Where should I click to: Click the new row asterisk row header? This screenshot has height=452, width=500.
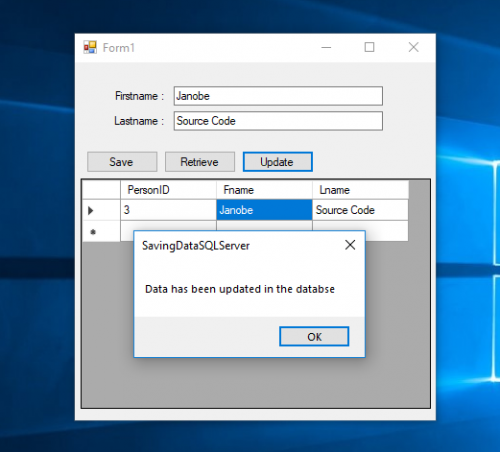pyautogui.click(x=101, y=231)
